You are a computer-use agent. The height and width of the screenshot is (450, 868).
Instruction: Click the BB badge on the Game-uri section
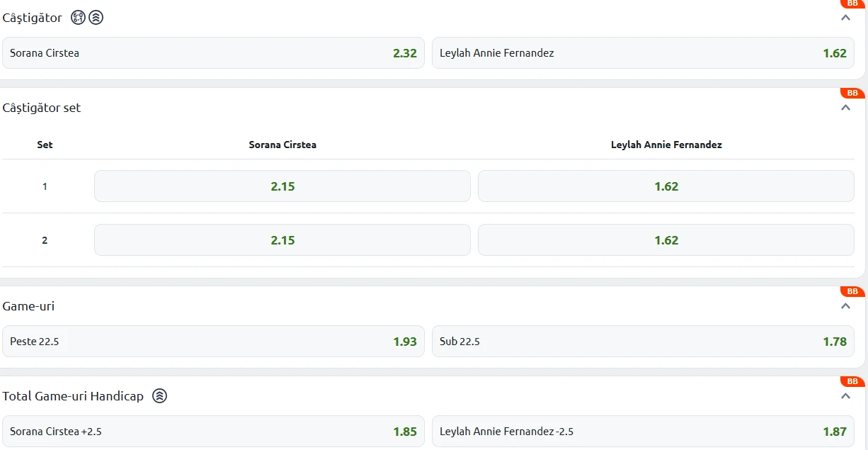tap(852, 291)
